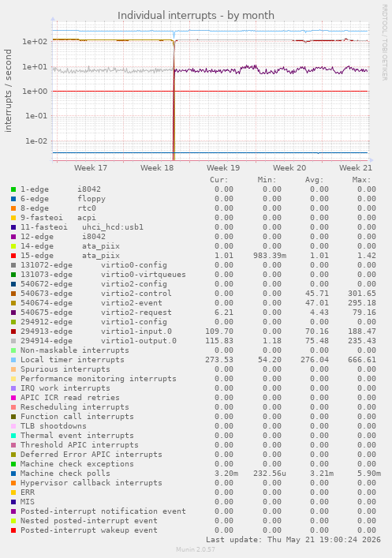Click the RRDTOOL / TOBI OETIKER watermark
Screen dimensions: 392x558
(x=384, y=42)
